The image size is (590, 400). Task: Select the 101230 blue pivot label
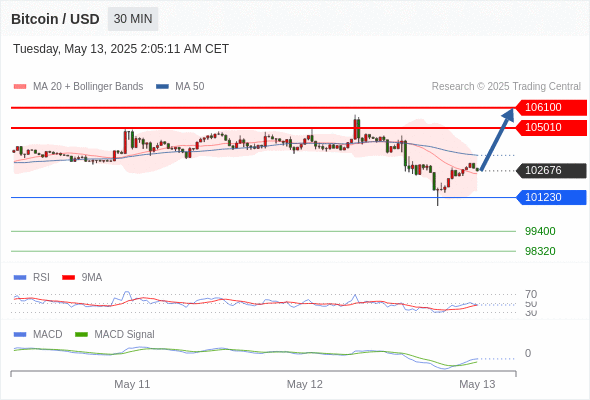[x=551, y=197]
